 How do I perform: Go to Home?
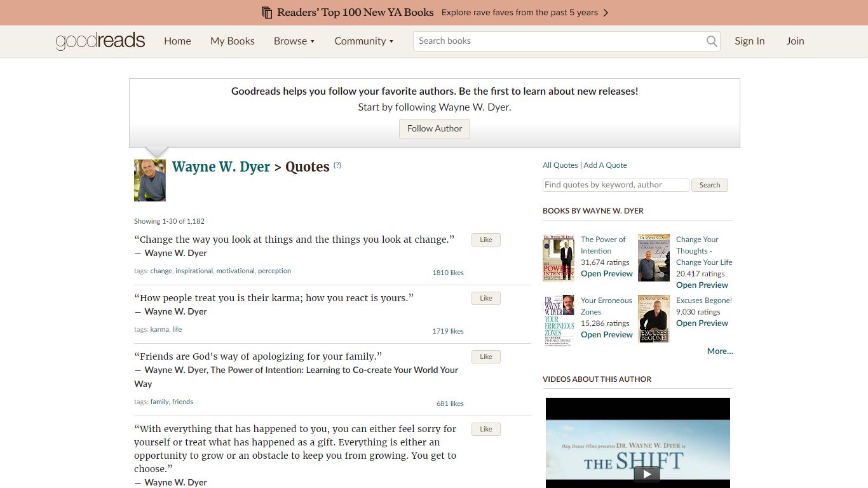(177, 41)
